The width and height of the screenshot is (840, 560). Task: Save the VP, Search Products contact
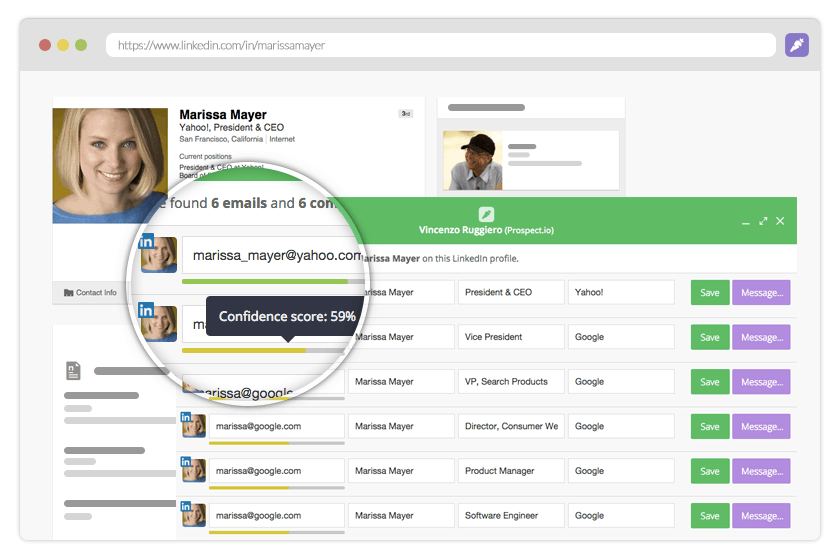click(x=710, y=382)
